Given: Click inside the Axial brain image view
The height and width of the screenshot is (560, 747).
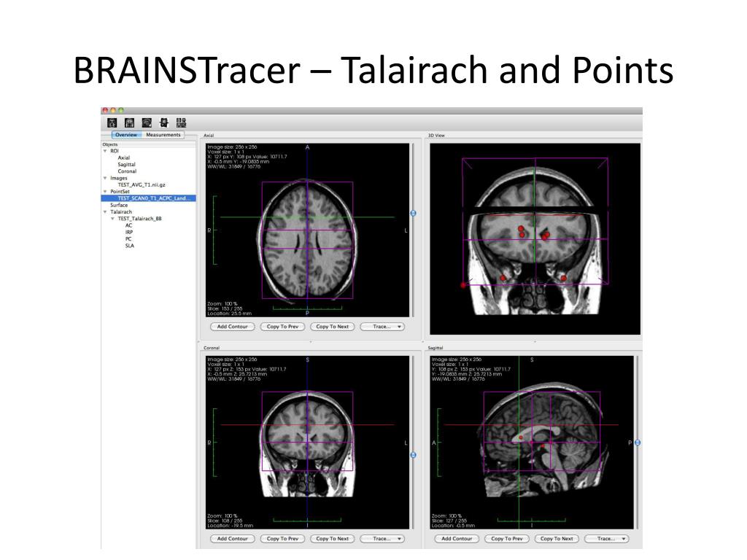Looking at the screenshot, I should [x=307, y=230].
